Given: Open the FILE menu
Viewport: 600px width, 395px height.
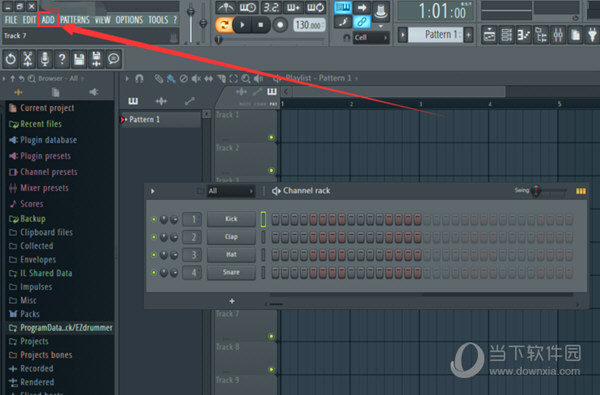Looking at the screenshot, I should pos(11,20).
